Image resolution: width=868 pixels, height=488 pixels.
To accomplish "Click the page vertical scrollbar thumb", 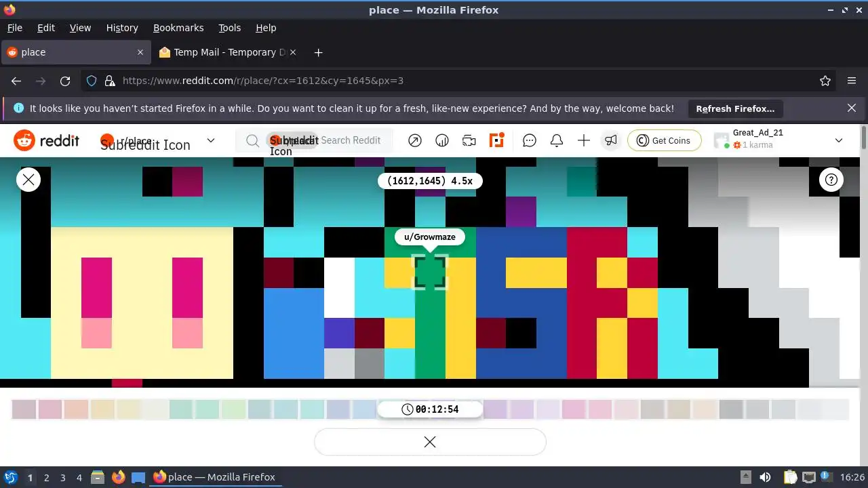I will 863,138.
